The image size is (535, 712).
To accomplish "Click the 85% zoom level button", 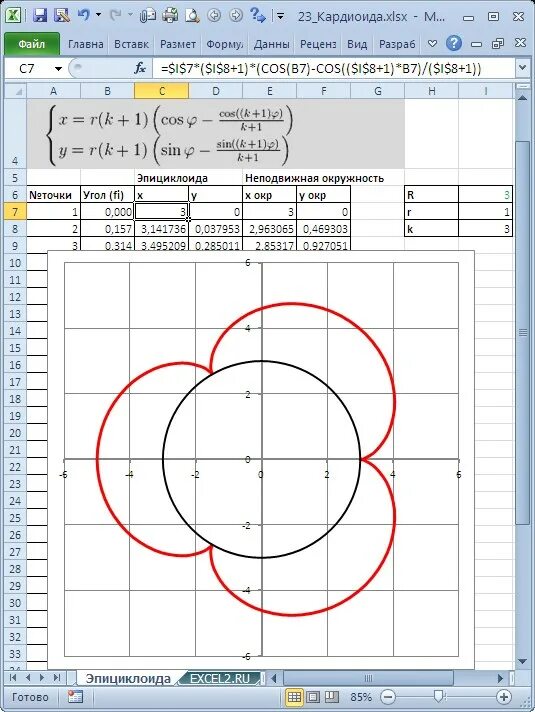I will 361,697.
